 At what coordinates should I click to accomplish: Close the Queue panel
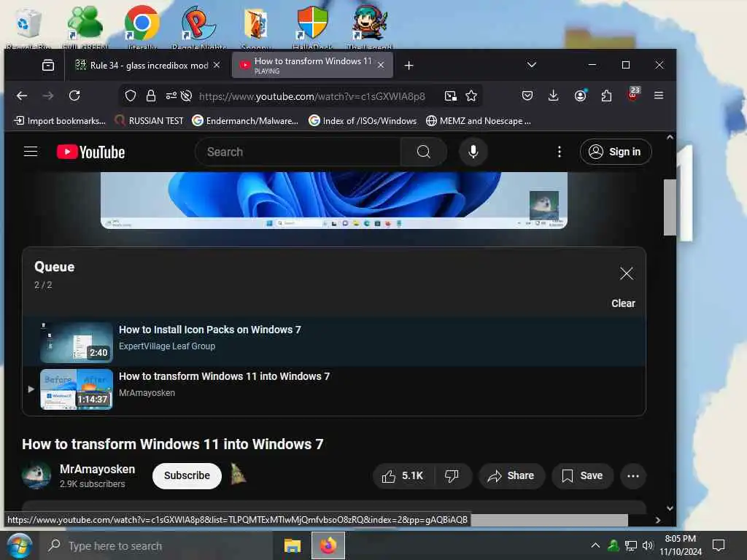tap(627, 273)
